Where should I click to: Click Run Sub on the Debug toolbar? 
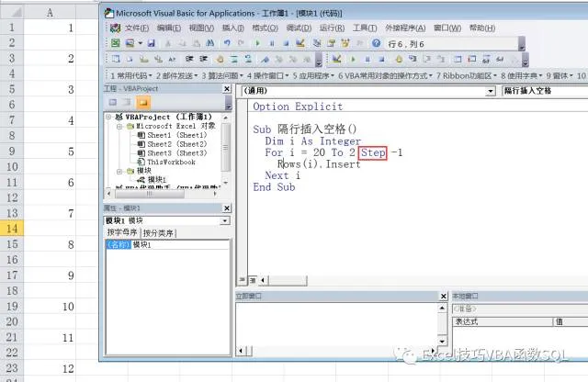pos(353,59)
